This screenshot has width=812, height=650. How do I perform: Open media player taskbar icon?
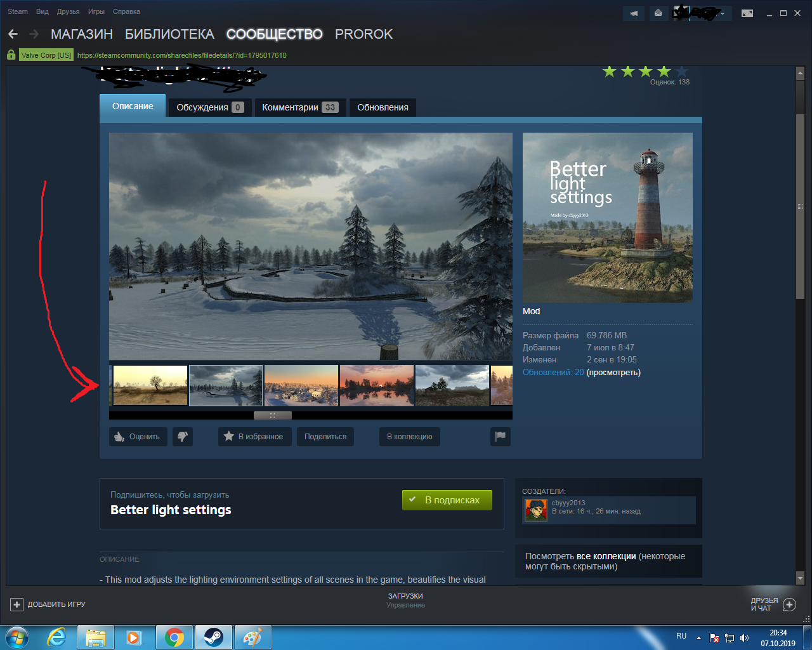click(x=134, y=637)
